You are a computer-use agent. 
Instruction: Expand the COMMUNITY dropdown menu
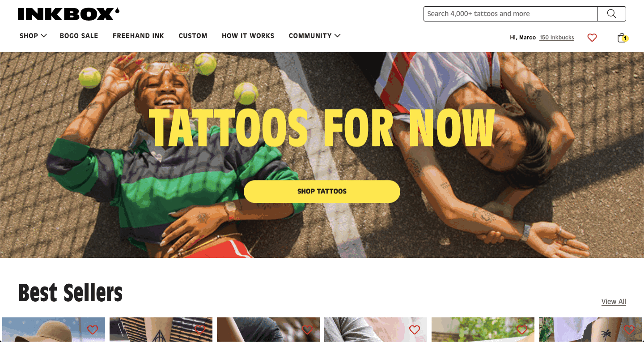click(x=314, y=36)
